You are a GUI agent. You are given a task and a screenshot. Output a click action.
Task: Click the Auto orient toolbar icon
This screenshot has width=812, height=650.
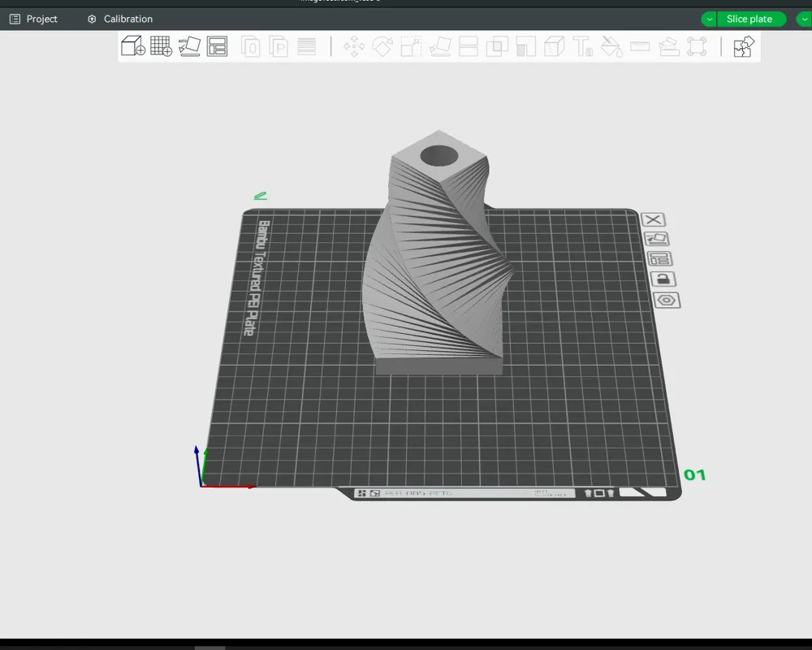point(189,46)
